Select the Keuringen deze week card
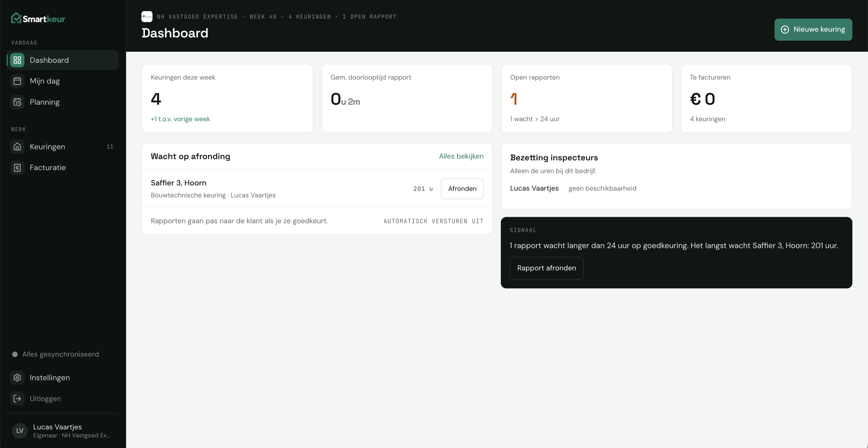This screenshot has width=868, height=448. (x=227, y=98)
